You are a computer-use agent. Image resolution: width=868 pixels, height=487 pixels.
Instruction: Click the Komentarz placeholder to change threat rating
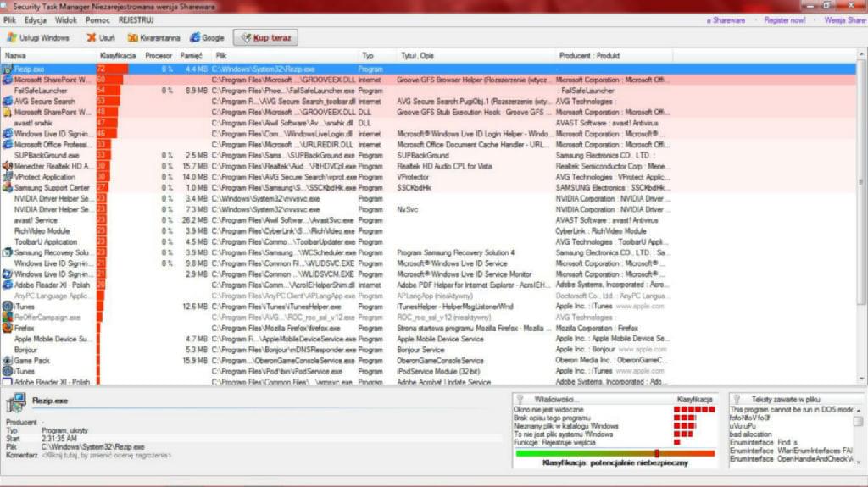[106, 456]
